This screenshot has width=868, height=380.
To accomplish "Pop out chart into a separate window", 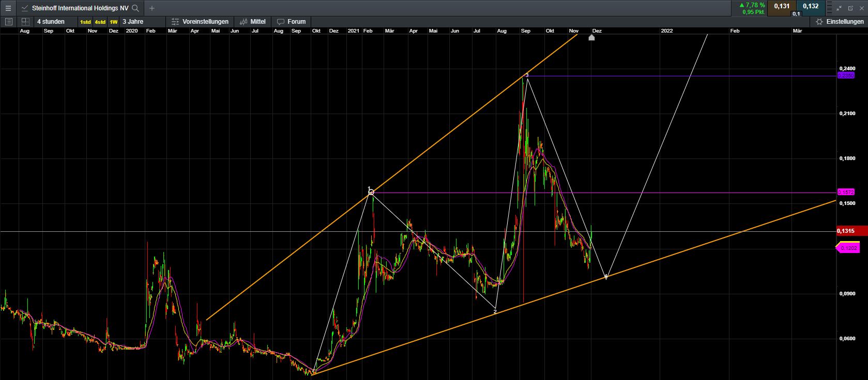I will tap(851, 8).
